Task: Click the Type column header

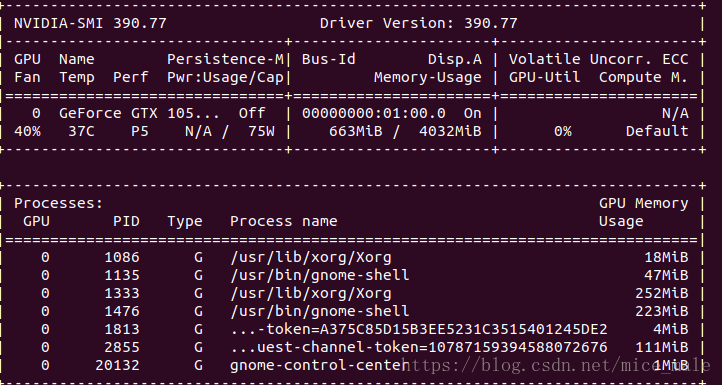Action: coord(185,221)
